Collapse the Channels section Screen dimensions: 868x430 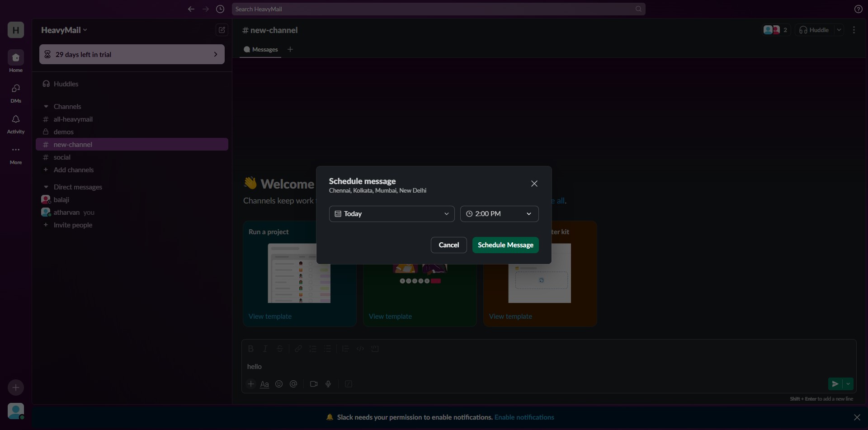(46, 107)
